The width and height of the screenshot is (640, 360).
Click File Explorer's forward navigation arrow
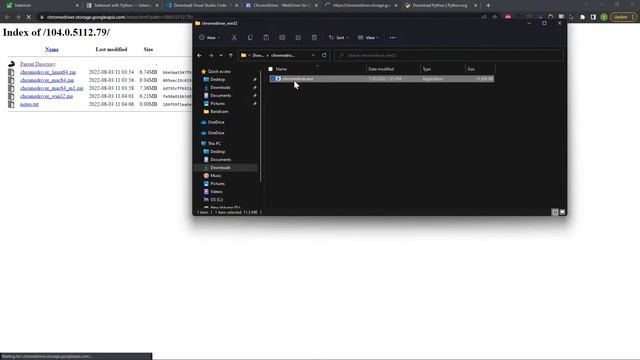[x=211, y=56]
